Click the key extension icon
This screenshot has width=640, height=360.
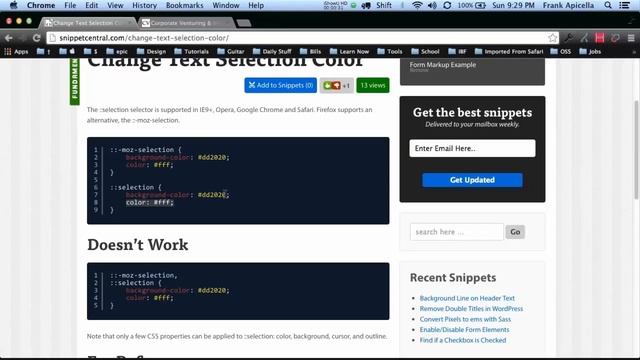point(568,38)
